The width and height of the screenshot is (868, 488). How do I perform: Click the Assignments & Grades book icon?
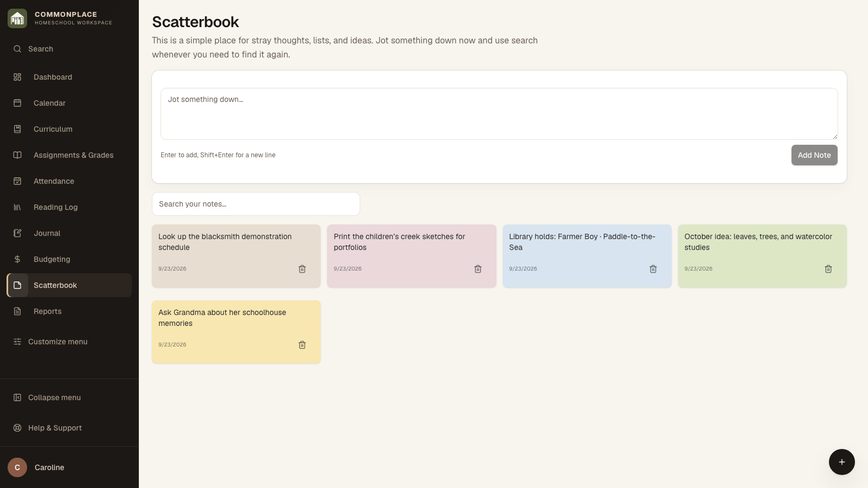[17, 155]
